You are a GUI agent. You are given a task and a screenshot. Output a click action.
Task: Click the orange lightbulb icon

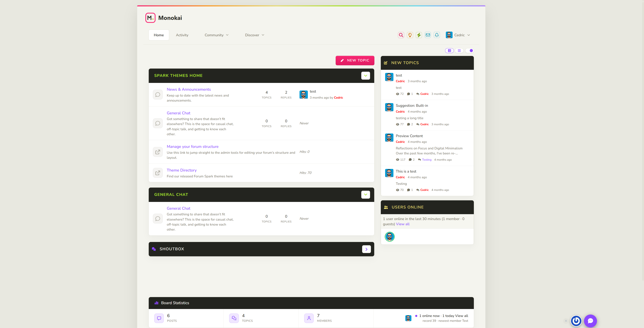[x=410, y=35]
